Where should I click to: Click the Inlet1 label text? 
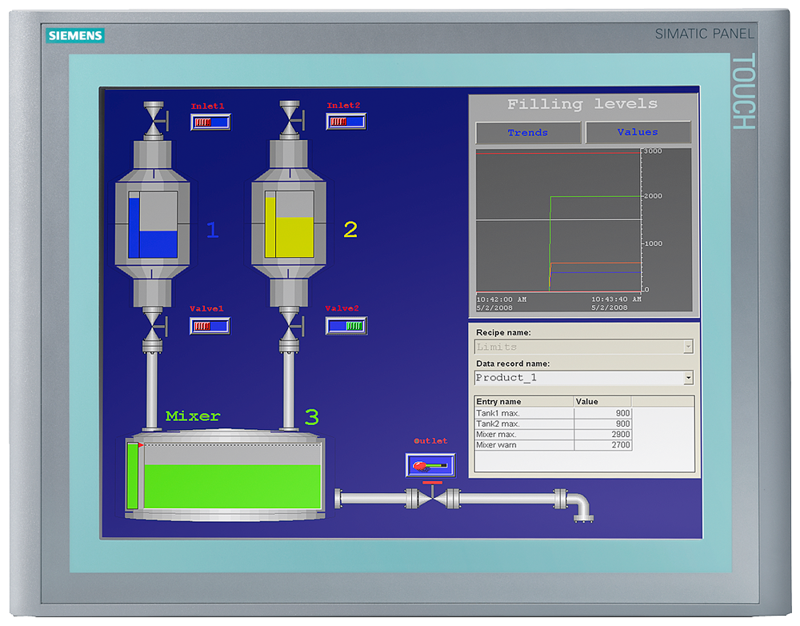click(208, 106)
